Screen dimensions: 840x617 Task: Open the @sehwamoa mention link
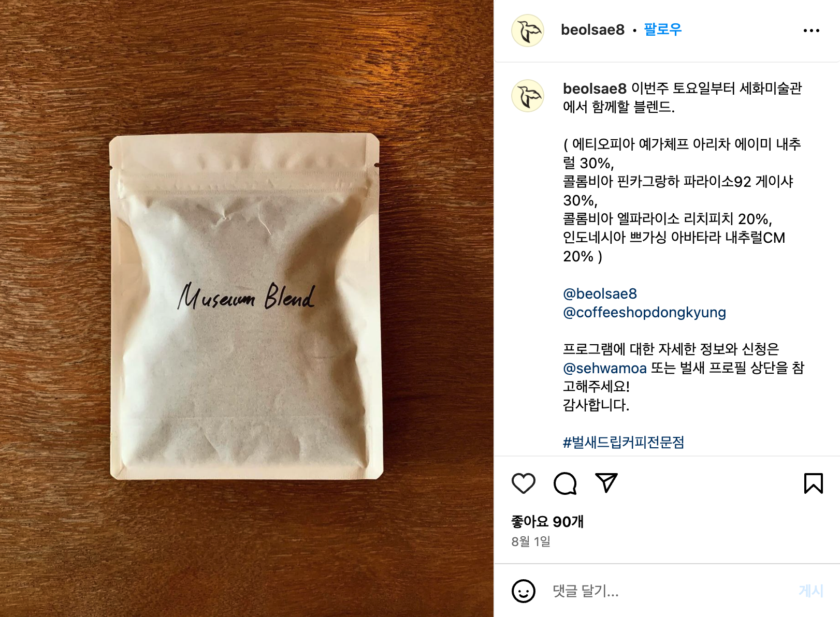(x=604, y=368)
